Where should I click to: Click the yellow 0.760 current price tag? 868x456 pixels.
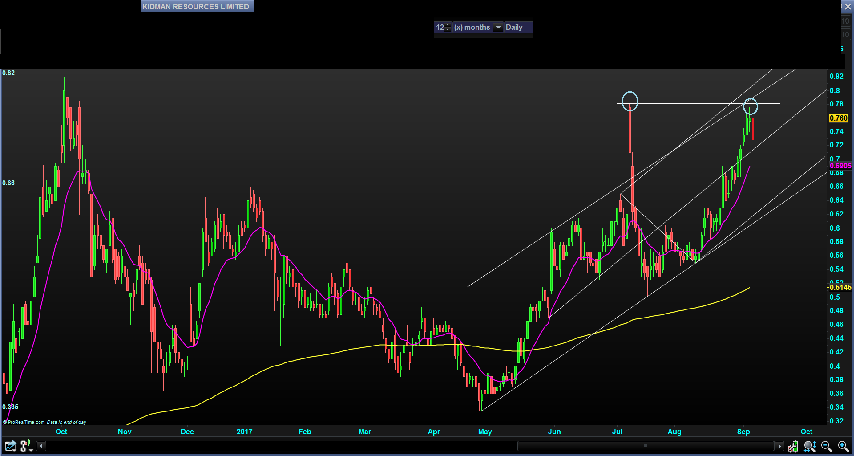pyautogui.click(x=839, y=118)
